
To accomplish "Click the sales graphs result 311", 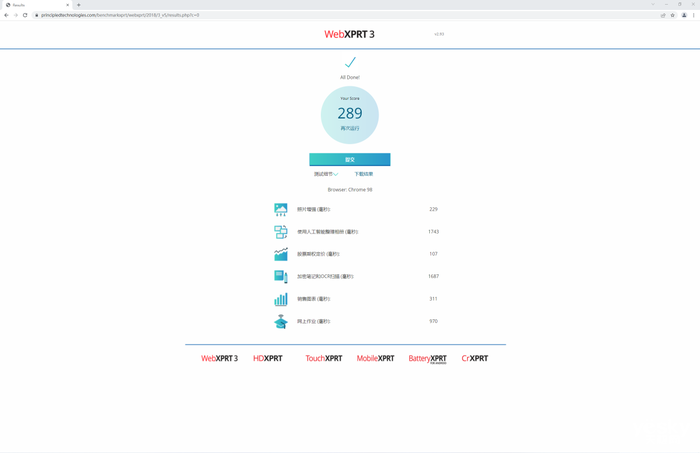I will click(x=433, y=299).
